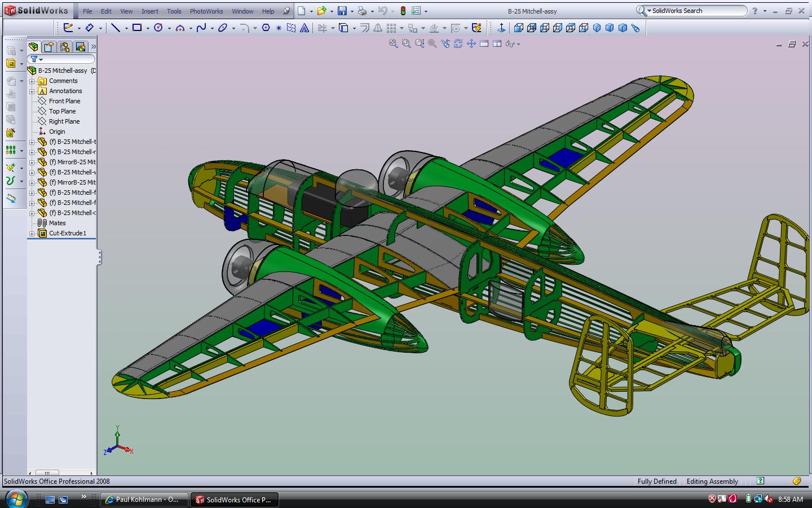Open the Tools menu
The width and height of the screenshot is (812, 508).
174,11
